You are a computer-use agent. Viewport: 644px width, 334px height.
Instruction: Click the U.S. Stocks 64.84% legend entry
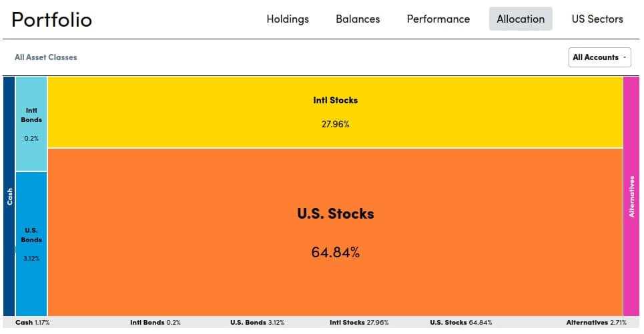pyautogui.click(x=460, y=323)
